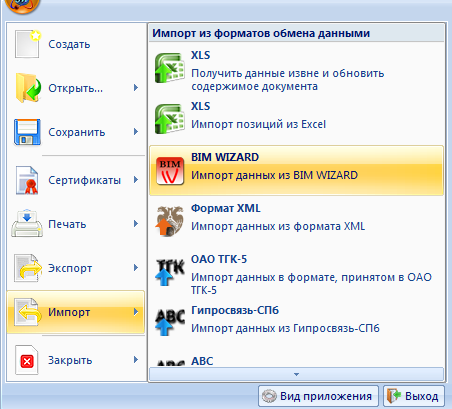Click the ABC icon for Гипросвязь-СПб
452x409 pixels.
tap(170, 322)
